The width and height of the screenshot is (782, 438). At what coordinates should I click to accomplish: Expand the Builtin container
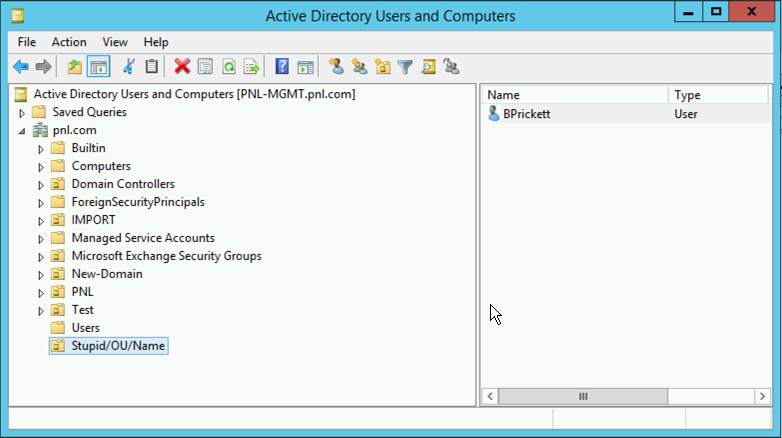pyautogui.click(x=41, y=149)
